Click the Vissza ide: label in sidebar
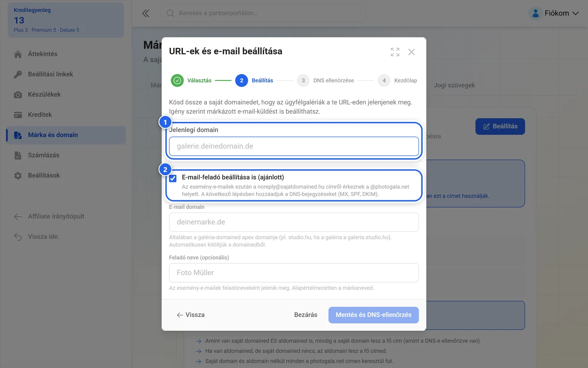This screenshot has height=368, width=588. point(44,237)
